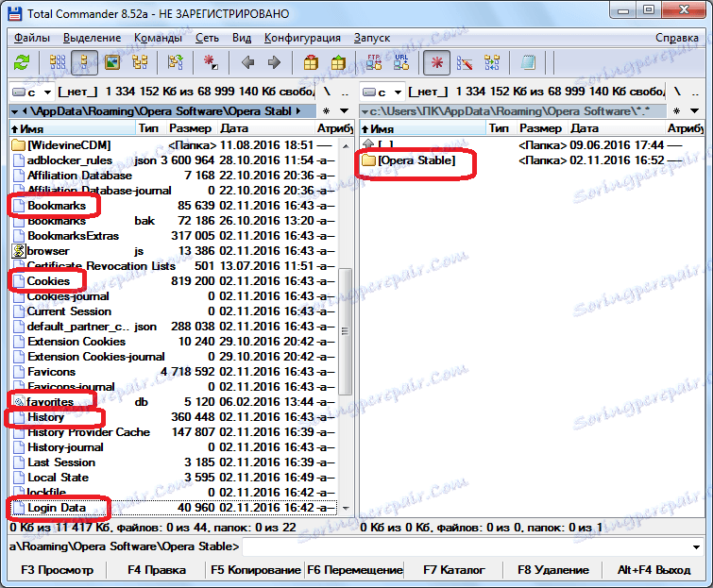The width and height of the screenshot is (713, 588).
Task: Open the multi-rename tool icon
Action: [x=465, y=62]
